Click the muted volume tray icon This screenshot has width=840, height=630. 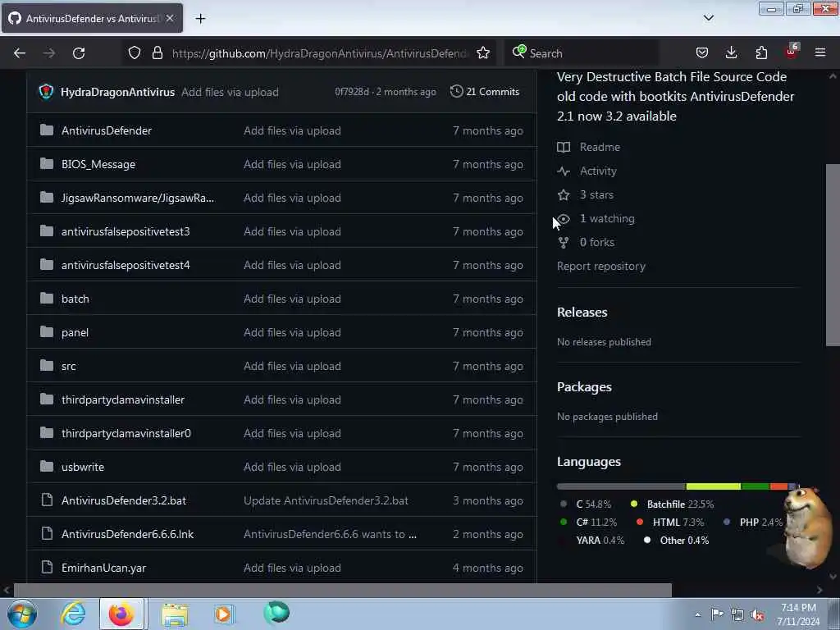tap(757, 614)
